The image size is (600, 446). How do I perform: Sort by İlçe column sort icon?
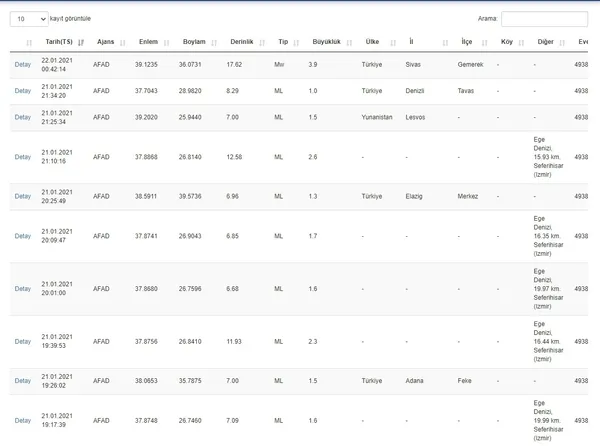click(x=483, y=43)
